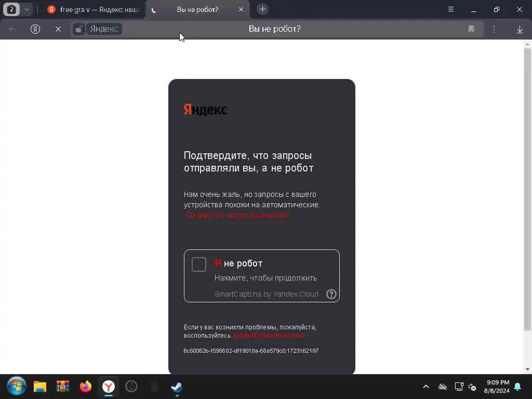Click heading "Подтвердите, что запросы отправляли вы"
The width and height of the screenshot is (532, 399).
point(249,162)
